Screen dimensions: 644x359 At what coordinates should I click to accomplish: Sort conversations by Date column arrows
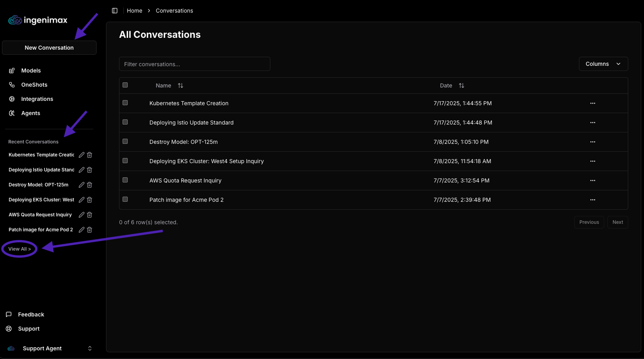point(462,86)
